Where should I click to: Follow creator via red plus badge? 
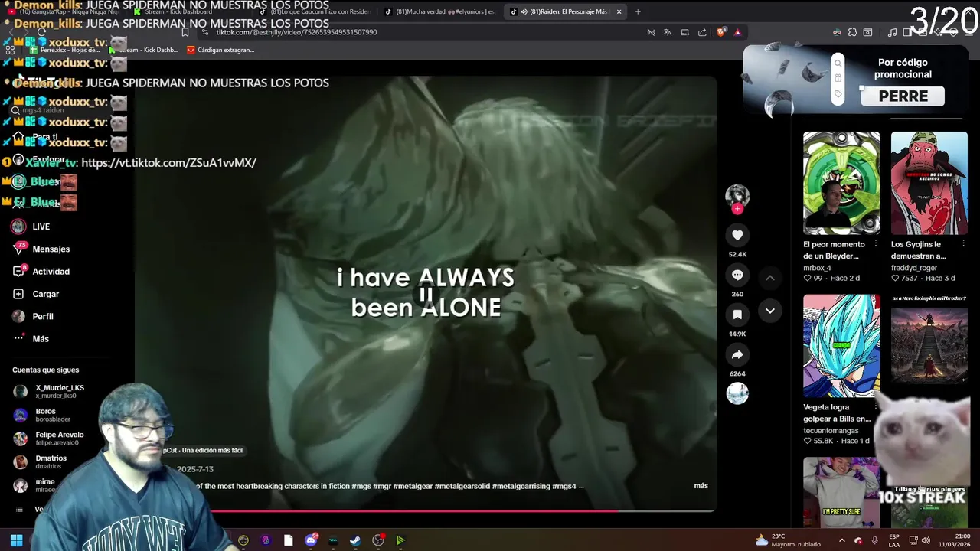pyautogui.click(x=737, y=209)
